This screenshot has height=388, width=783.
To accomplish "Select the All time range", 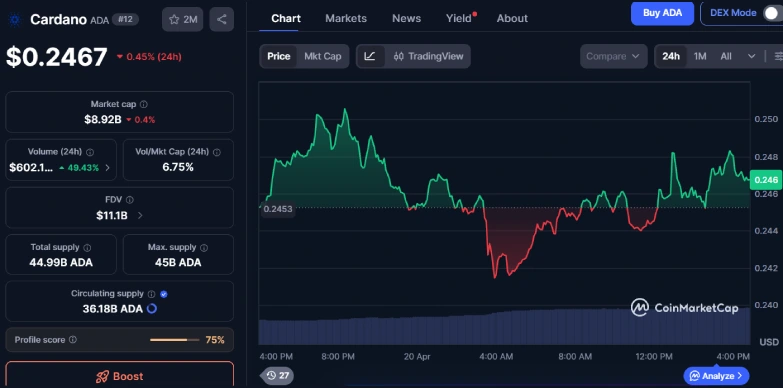I will [726, 56].
